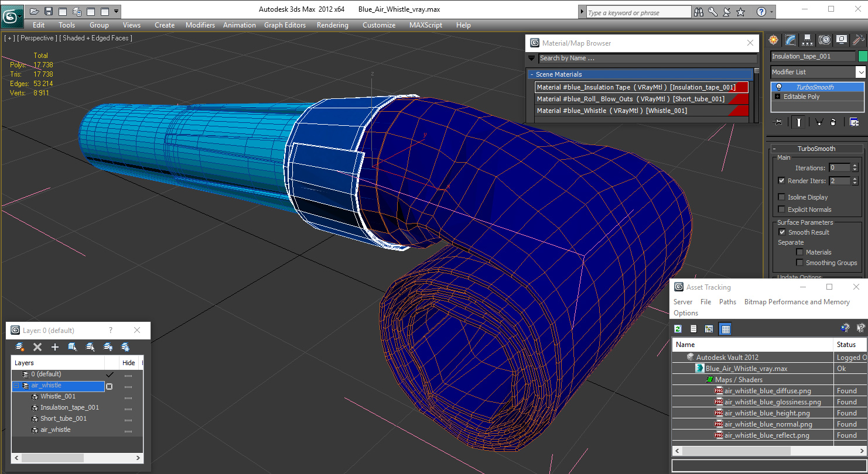Click Create New Layer icon in Layer window
Screen dimensions: 868x474
(20, 347)
